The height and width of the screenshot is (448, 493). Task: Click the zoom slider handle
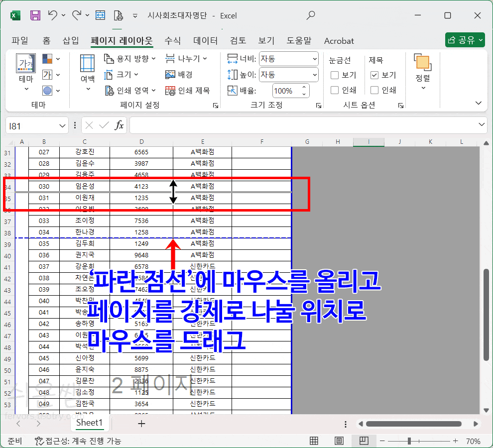tap(409, 441)
